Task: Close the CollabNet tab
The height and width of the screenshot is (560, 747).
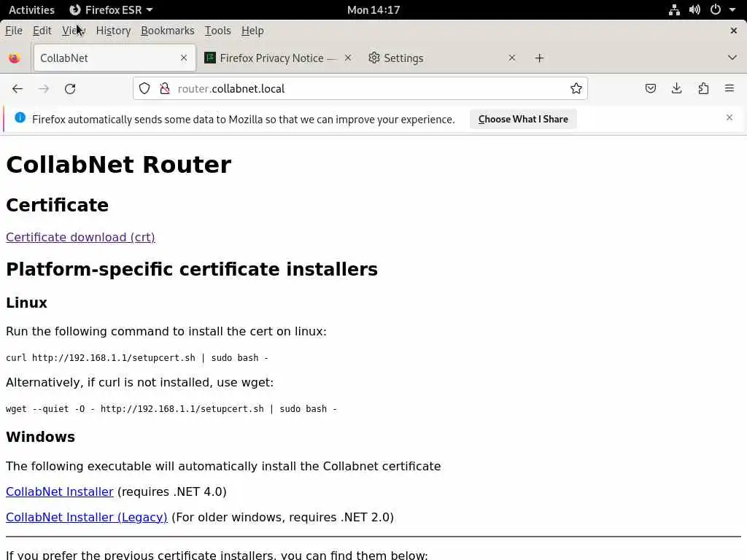Action: pos(183,58)
